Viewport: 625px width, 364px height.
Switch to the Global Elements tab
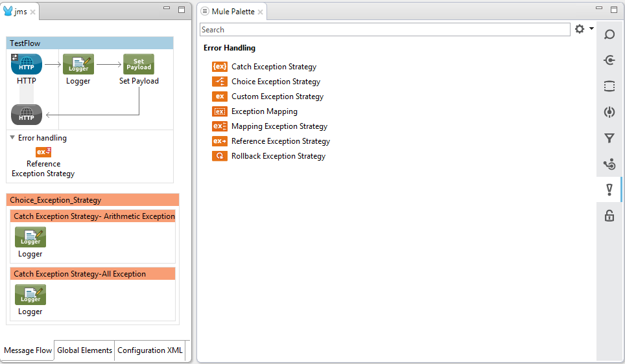click(x=84, y=350)
